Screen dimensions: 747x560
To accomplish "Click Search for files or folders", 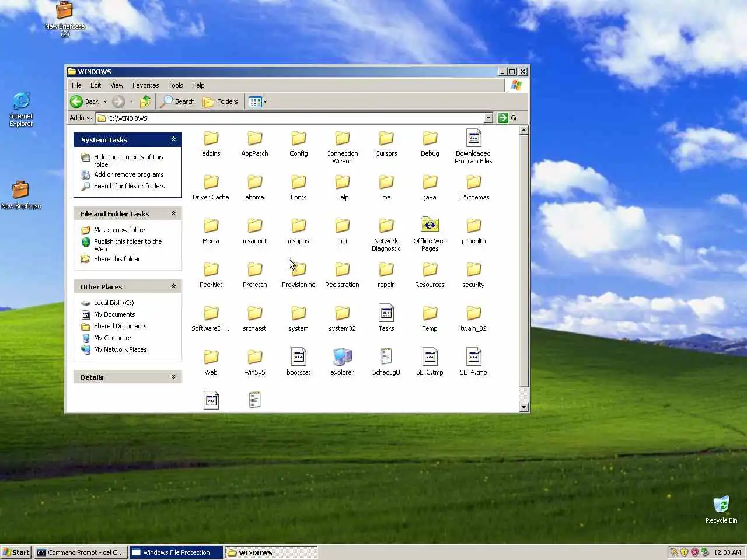I will pos(130,186).
